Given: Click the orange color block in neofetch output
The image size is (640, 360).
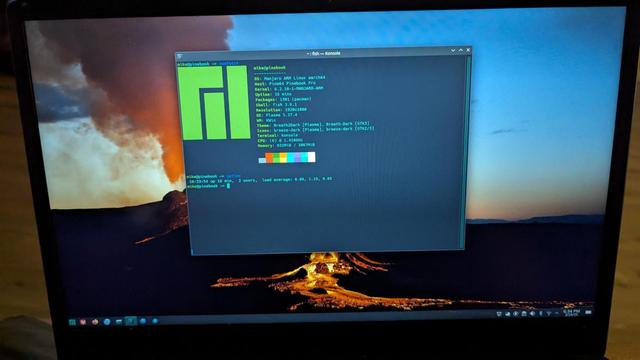Looking at the screenshot, I should [269, 158].
